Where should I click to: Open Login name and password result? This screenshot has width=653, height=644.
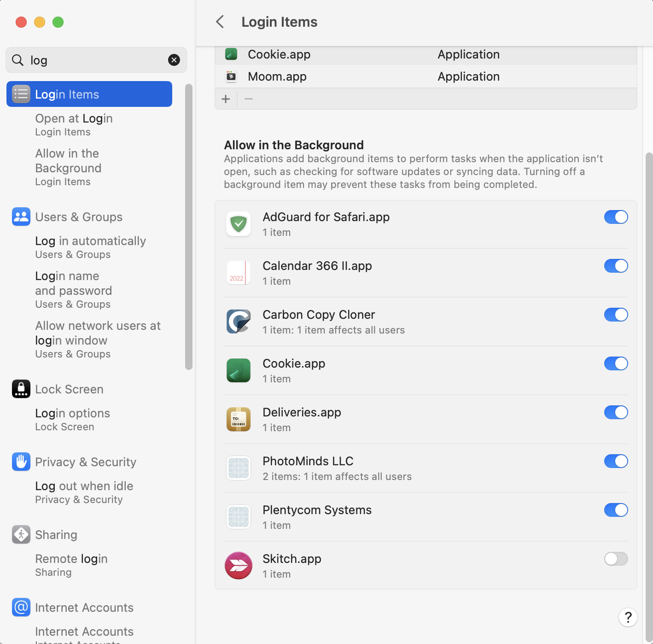[74, 290]
